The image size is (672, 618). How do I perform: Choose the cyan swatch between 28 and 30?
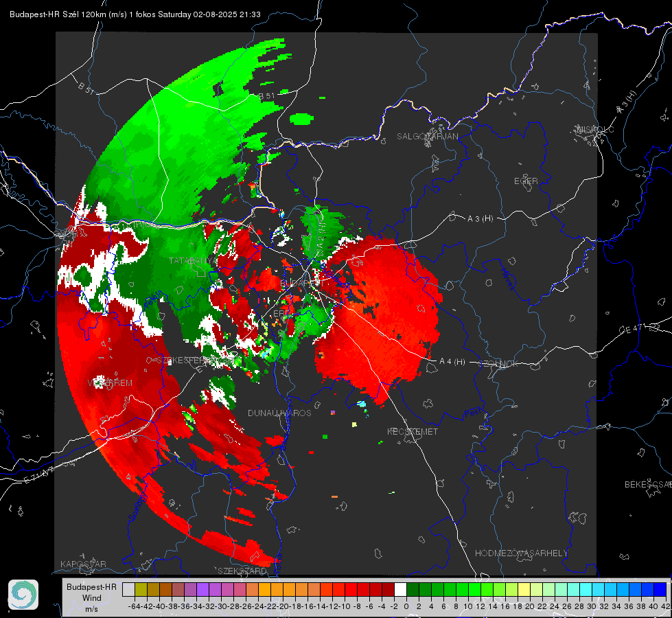pyautogui.click(x=586, y=589)
